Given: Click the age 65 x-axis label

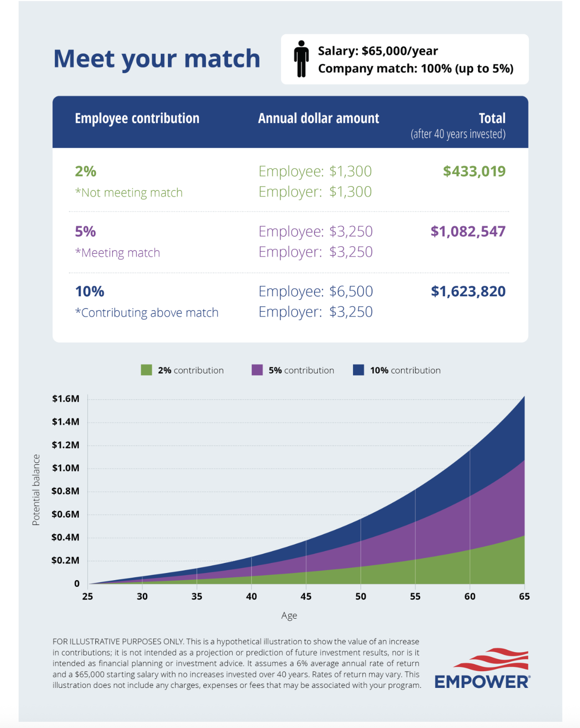Looking at the screenshot, I should pyautogui.click(x=524, y=596).
